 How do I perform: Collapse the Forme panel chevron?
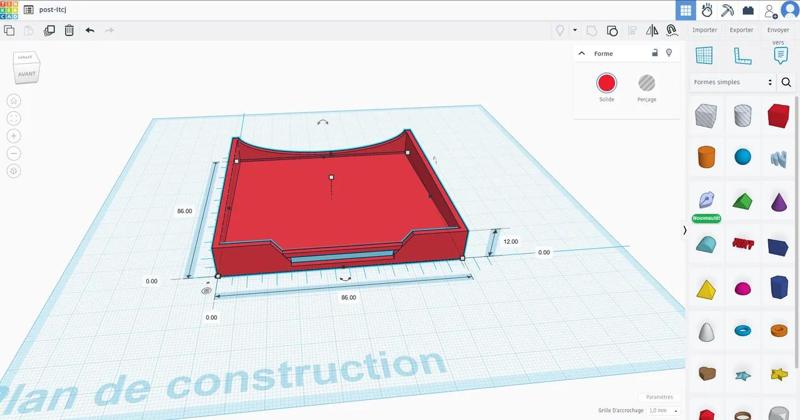click(x=582, y=53)
